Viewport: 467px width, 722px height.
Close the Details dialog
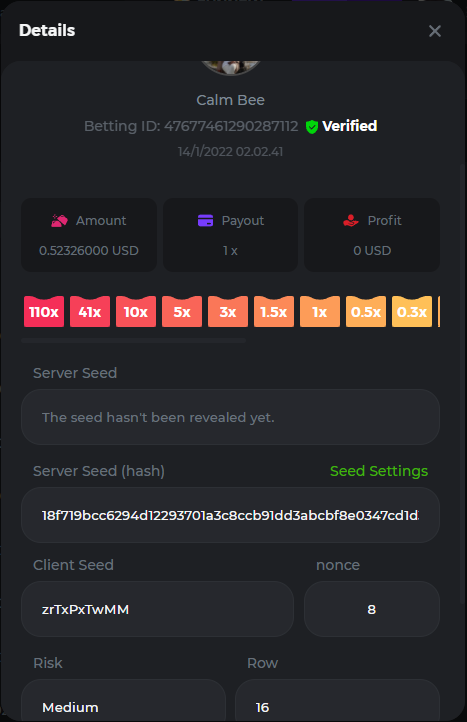pos(435,31)
